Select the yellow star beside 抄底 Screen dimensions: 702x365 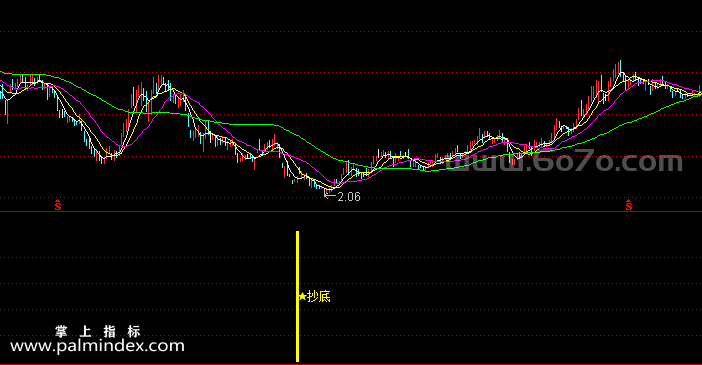click(303, 296)
